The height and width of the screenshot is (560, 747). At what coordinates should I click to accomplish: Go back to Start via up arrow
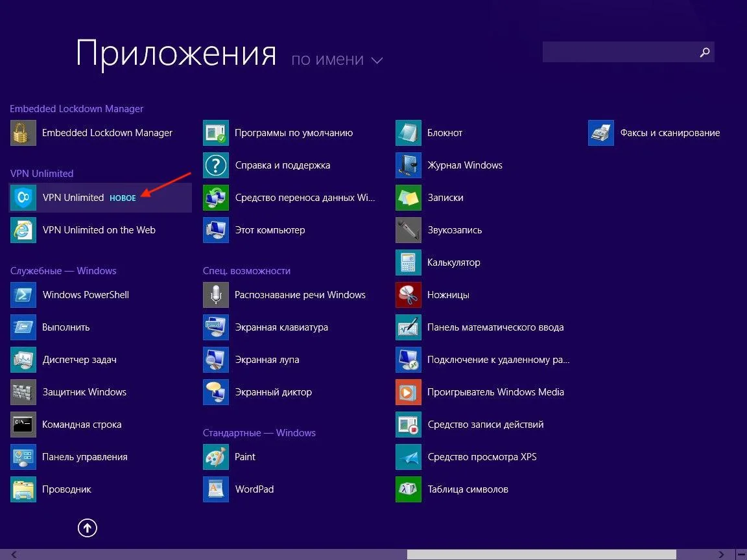coord(88,528)
